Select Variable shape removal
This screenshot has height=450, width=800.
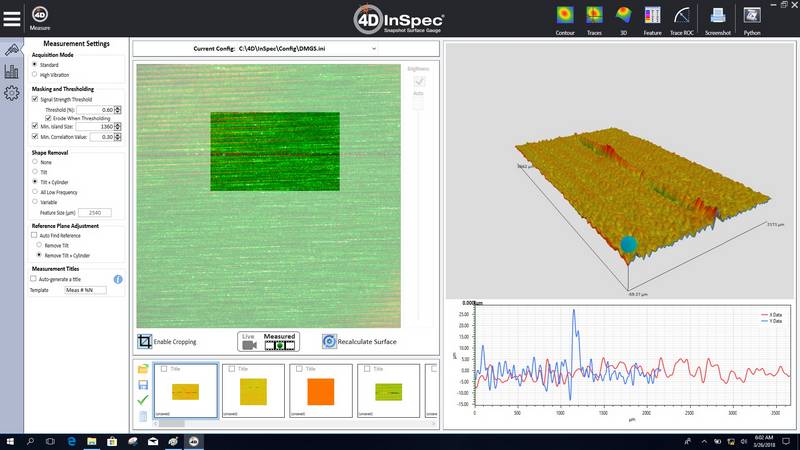(x=35, y=202)
